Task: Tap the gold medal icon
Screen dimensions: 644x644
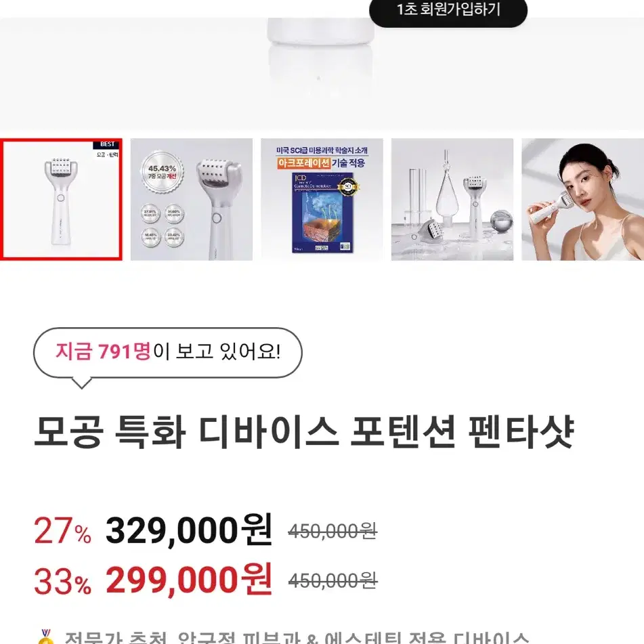Action: pyautogui.click(x=46, y=636)
